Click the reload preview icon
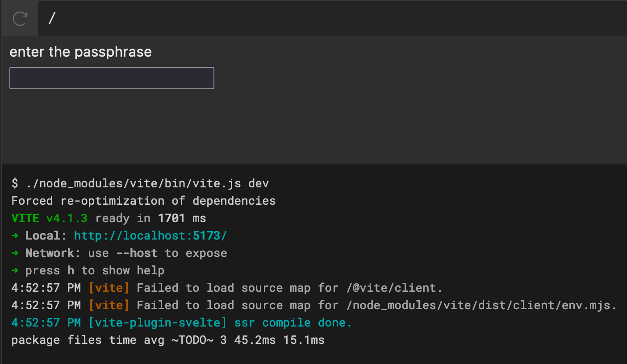The image size is (627, 364). pos(20,18)
